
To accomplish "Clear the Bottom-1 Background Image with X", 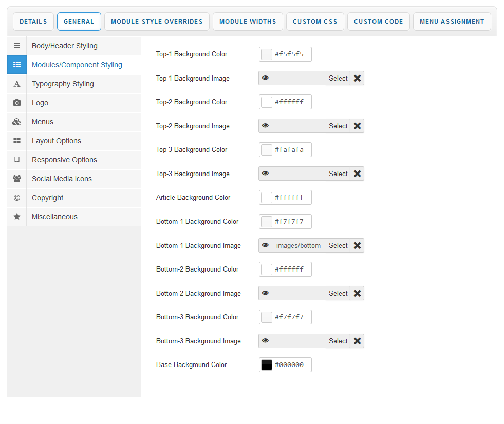I will tap(357, 245).
